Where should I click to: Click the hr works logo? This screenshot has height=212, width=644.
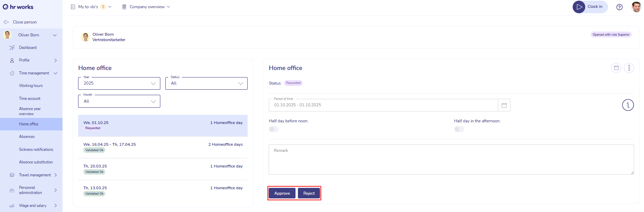[18, 7]
